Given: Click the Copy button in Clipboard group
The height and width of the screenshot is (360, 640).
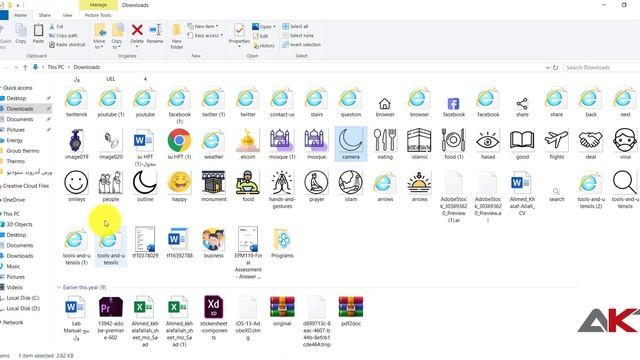Looking at the screenshot, I should click(21, 33).
